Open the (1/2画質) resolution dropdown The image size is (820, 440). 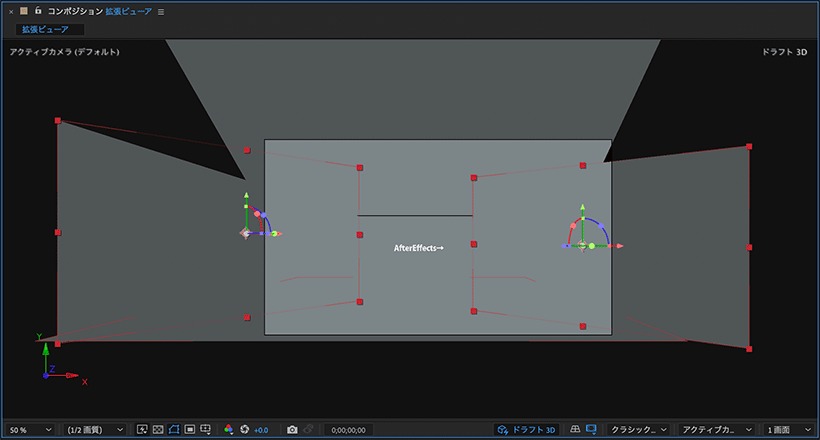coord(95,430)
